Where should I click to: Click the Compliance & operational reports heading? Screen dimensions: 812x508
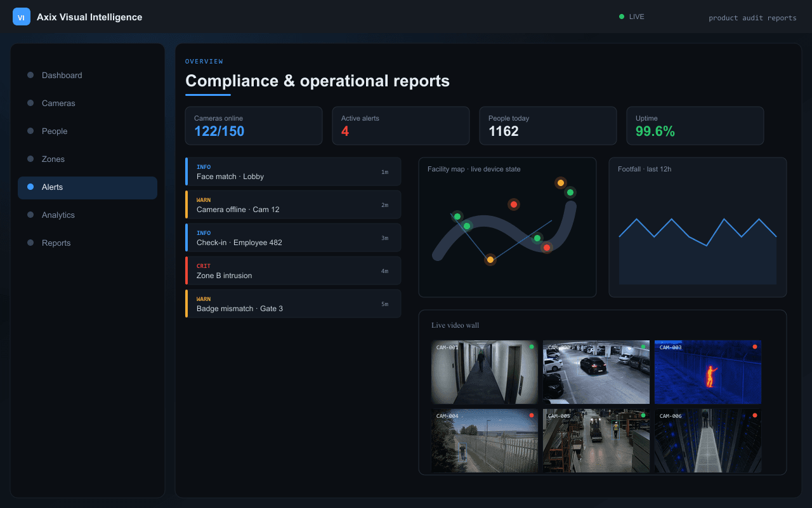point(317,81)
